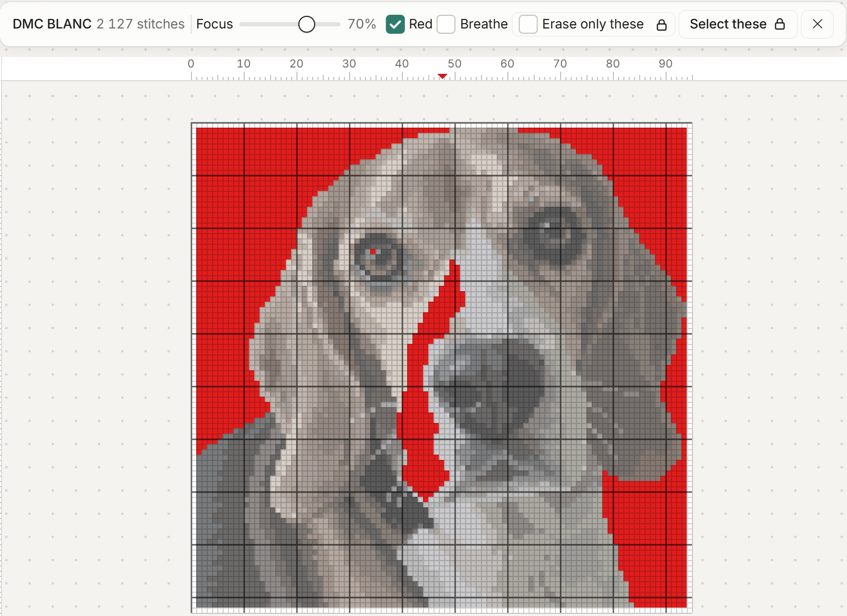Click the Focus label

point(214,24)
